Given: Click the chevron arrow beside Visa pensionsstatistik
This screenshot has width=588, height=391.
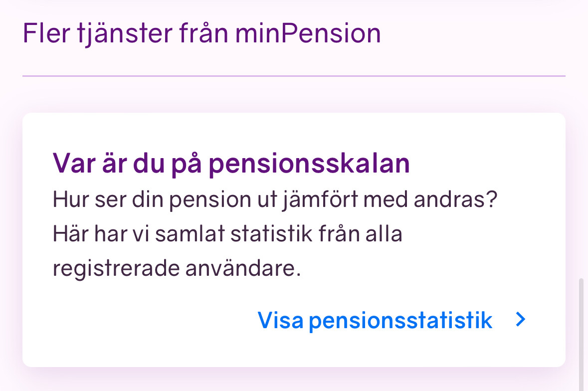Looking at the screenshot, I should coord(520,320).
